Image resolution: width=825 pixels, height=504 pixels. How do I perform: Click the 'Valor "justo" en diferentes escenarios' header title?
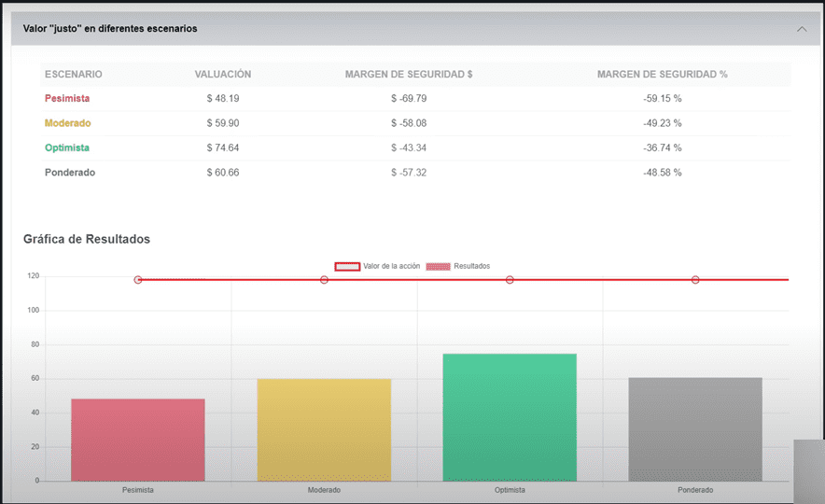click(x=110, y=29)
